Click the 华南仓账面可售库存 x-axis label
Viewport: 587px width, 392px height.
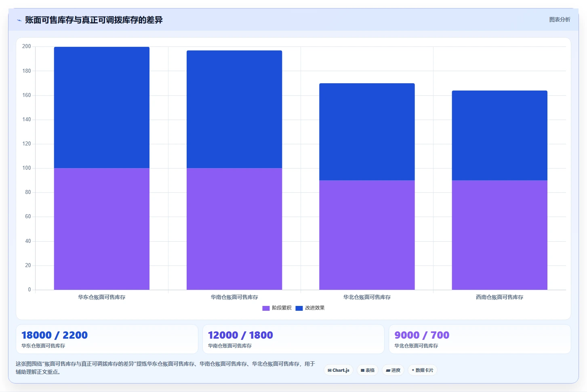234,297
